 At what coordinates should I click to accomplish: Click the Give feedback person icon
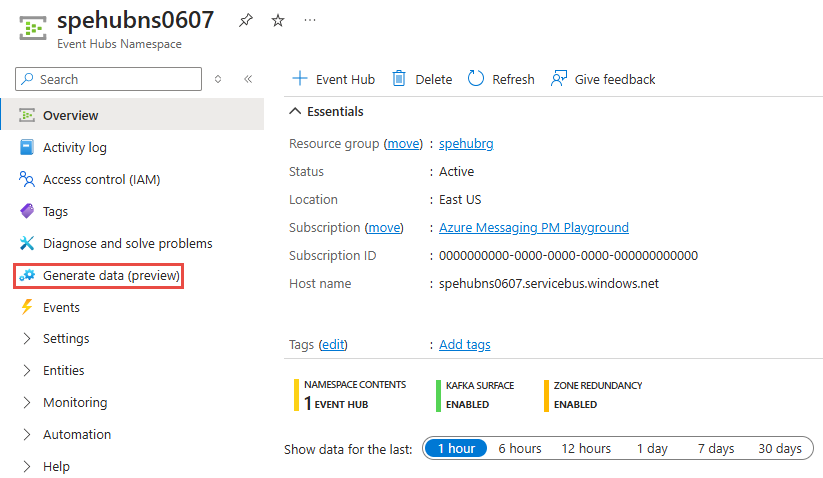558,79
